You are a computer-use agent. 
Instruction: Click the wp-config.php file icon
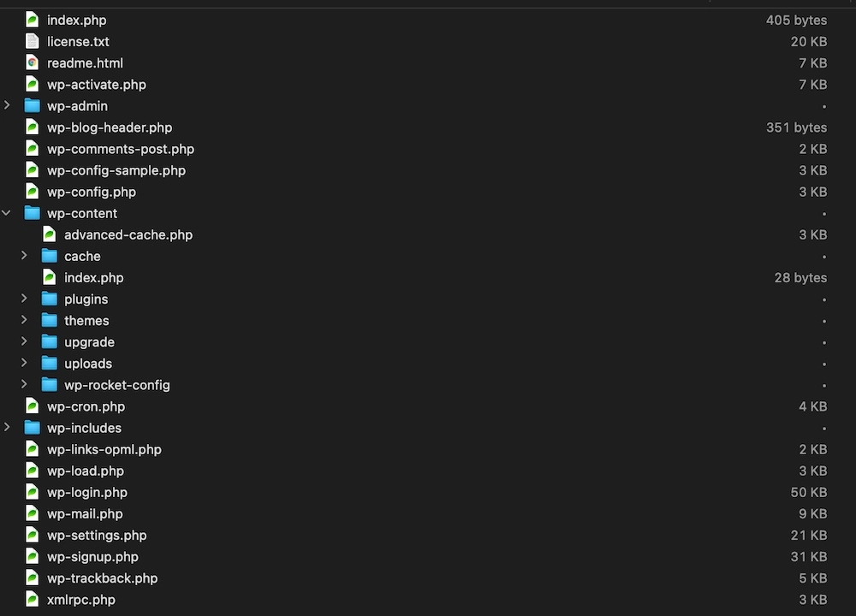(x=33, y=192)
